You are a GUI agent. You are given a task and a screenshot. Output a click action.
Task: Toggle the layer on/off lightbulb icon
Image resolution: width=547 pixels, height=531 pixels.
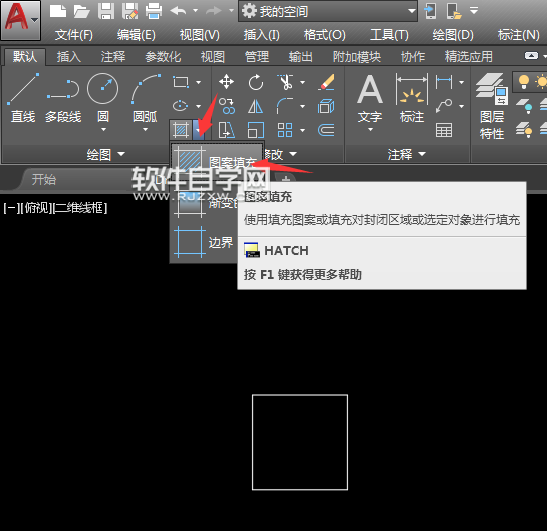(524, 82)
